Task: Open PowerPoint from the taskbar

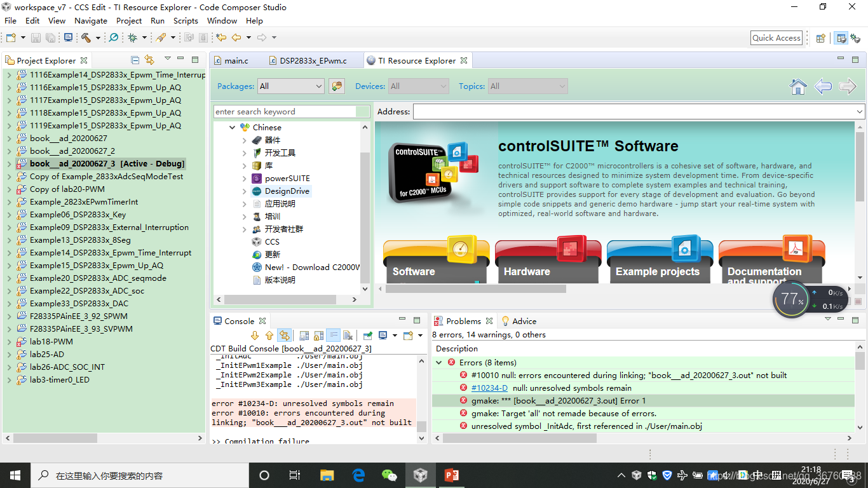Action: click(x=451, y=475)
